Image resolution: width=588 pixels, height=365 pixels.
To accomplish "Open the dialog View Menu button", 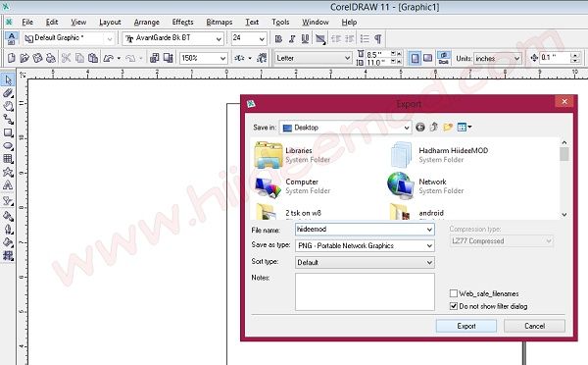I will pos(465,128).
